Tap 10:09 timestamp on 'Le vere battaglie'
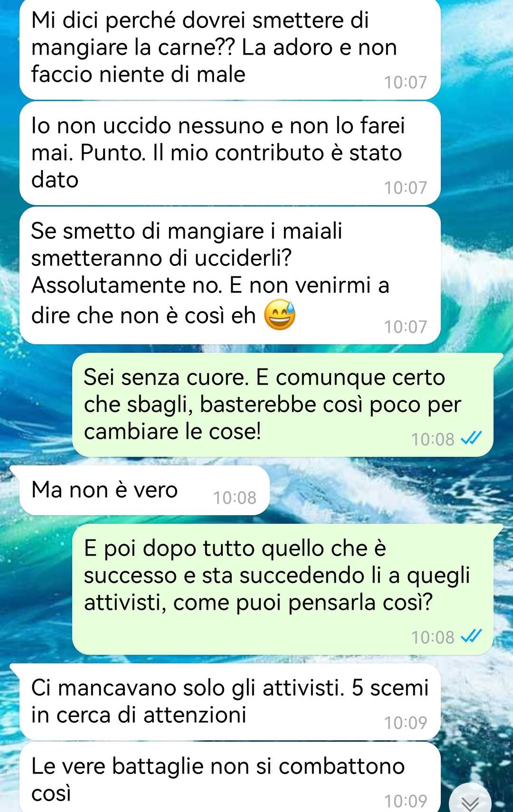The image size is (513, 812). click(406, 802)
